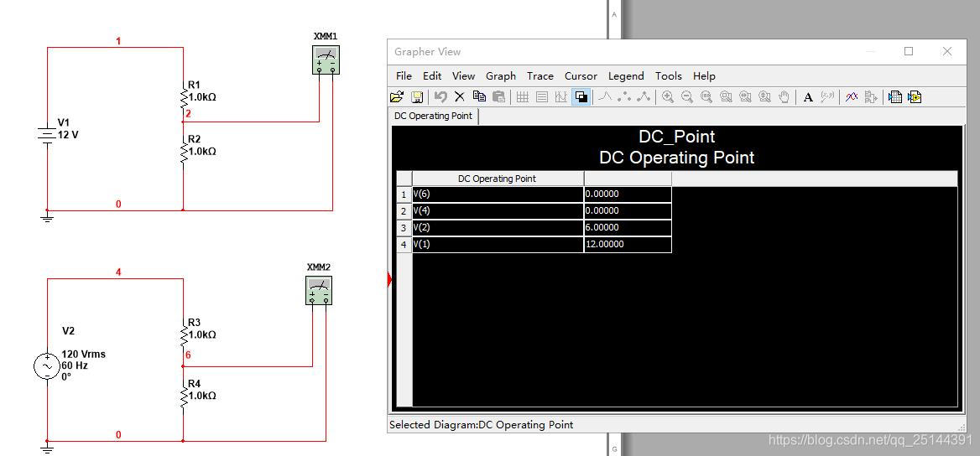Click the V(1) table cell
Screen dimensions: 980x456
498,245
